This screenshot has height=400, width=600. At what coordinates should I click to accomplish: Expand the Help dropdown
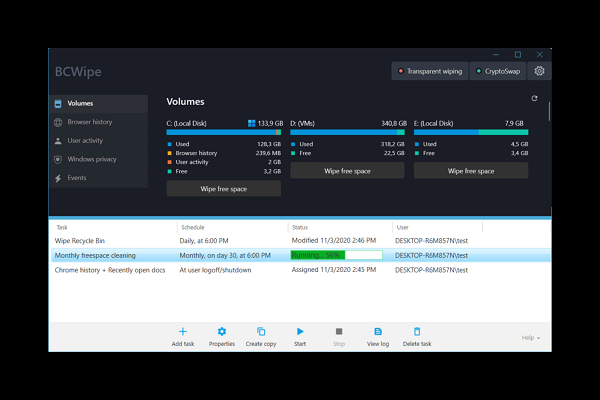click(530, 338)
